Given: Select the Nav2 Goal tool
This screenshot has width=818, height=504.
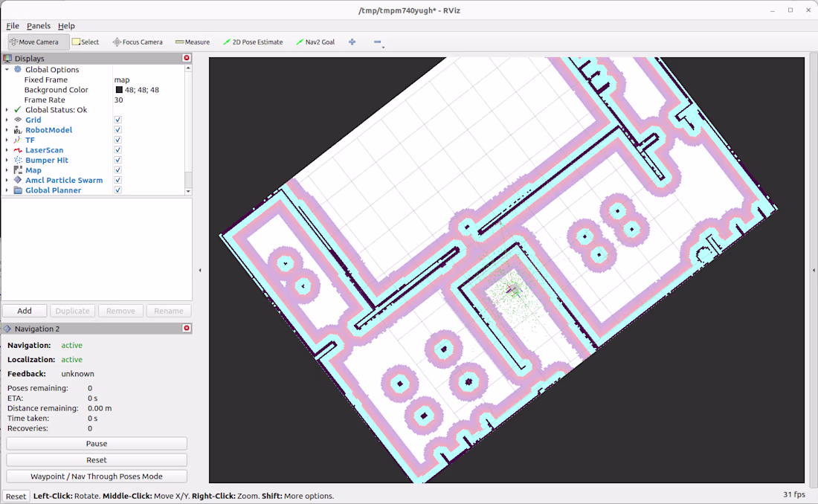Looking at the screenshot, I should pyautogui.click(x=315, y=42).
